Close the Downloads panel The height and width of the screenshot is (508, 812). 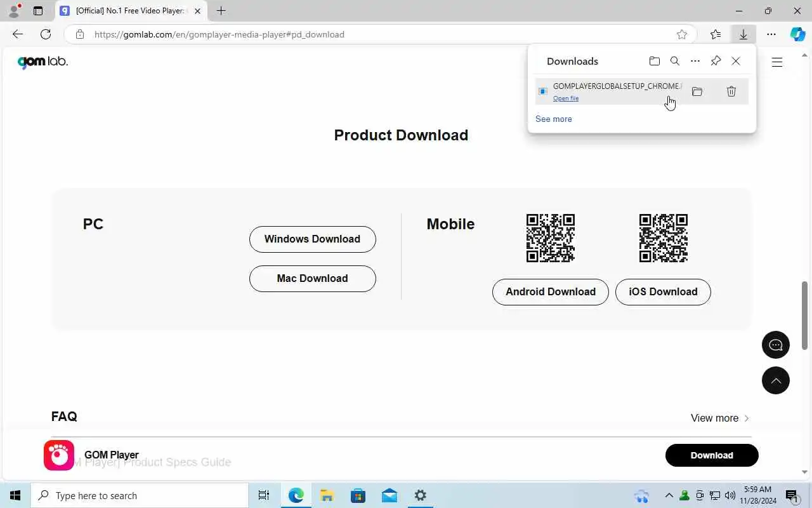pos(736,61)
